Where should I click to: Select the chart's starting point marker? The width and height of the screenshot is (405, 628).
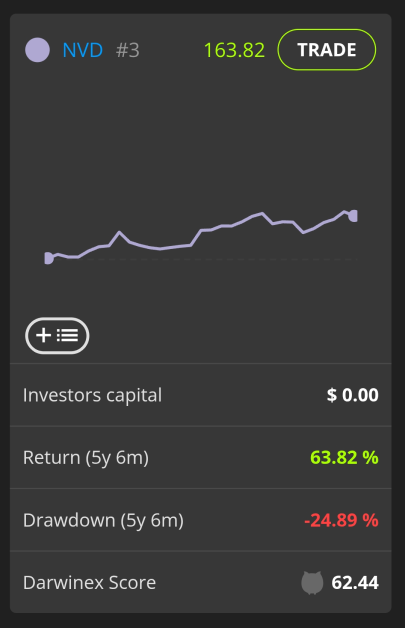coord(48,258)
